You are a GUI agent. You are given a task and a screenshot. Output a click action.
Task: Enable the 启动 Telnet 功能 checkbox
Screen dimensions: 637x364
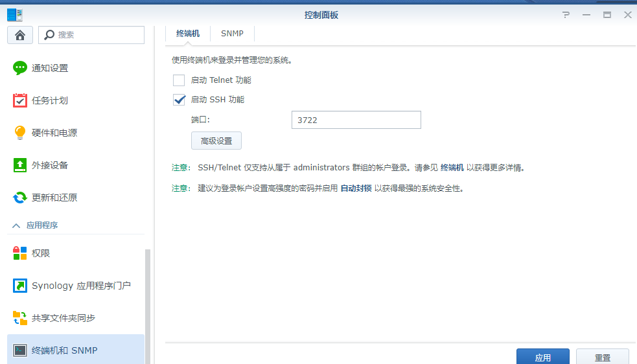point(179,80)
